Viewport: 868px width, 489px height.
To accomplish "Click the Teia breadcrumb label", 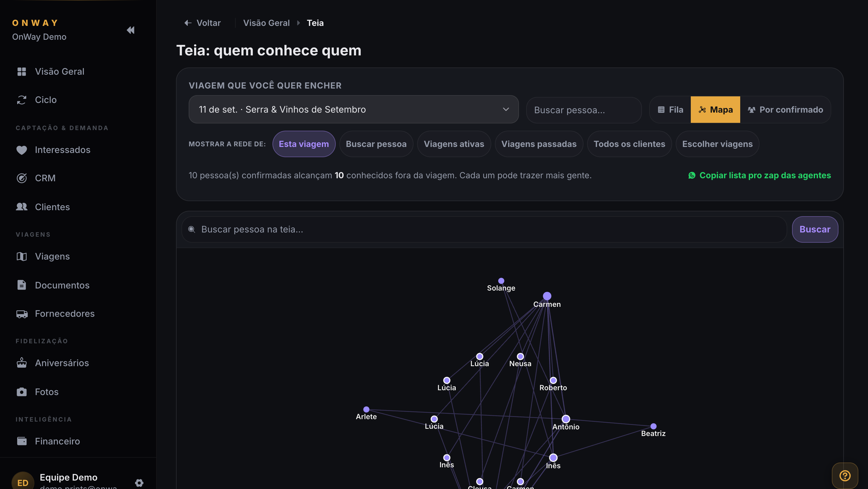I will (315, 23).
